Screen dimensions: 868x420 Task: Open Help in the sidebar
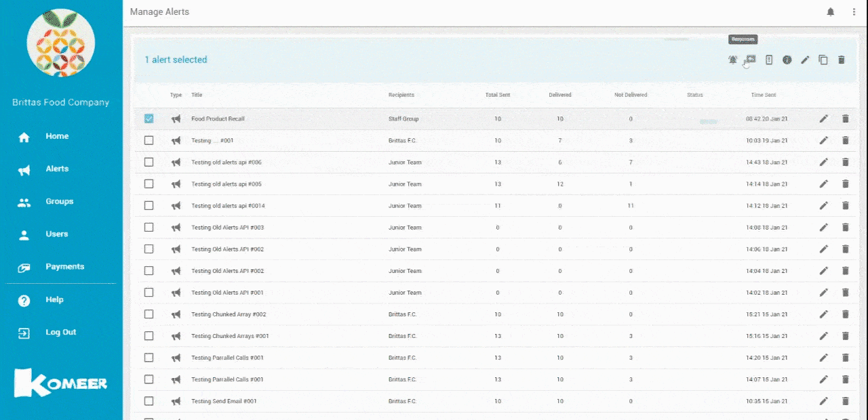pos(54,299)
